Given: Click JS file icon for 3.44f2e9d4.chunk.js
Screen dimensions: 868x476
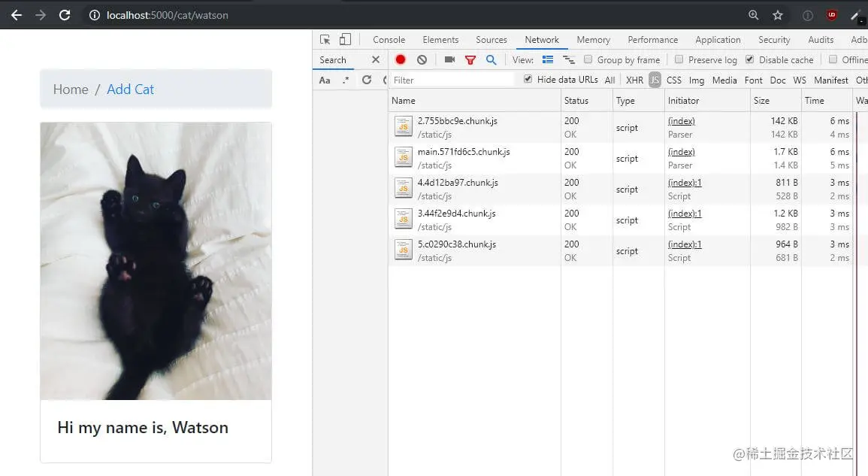Looking at the screenshot, I should pyautogui.click(x=403, y=220).
